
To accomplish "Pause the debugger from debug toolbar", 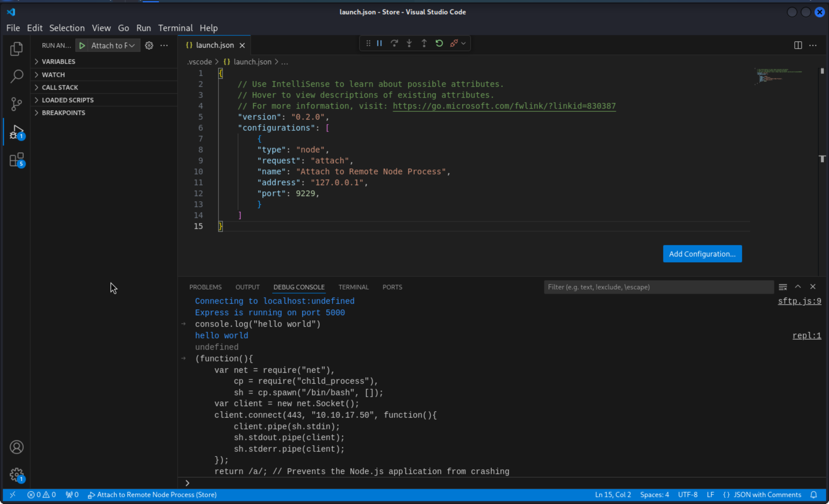I will pyautogui.click(x=379, y=43).
